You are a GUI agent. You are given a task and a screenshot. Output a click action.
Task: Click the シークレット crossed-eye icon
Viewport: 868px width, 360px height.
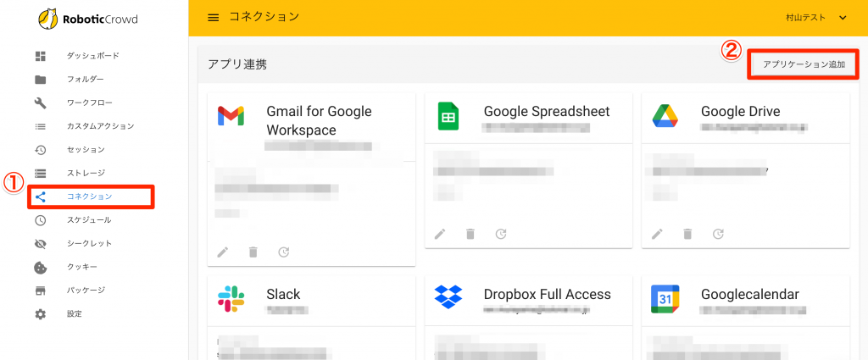click(x=41, y=243)
